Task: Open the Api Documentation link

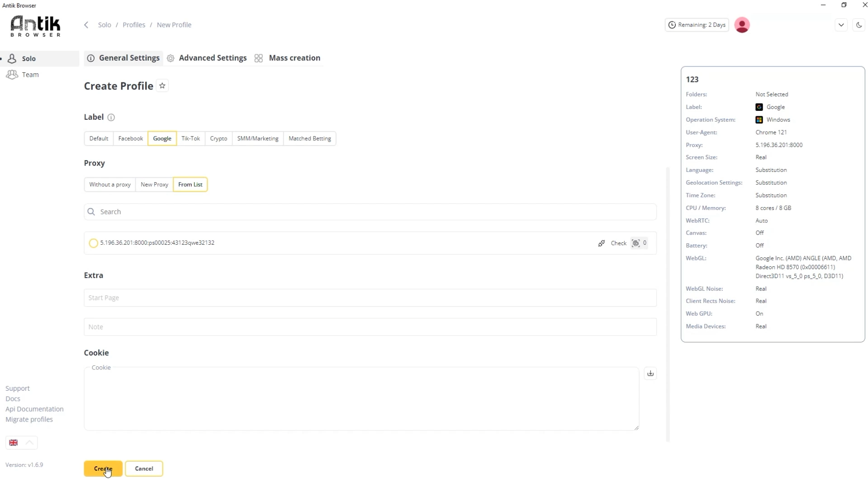Action: [34, 409]
